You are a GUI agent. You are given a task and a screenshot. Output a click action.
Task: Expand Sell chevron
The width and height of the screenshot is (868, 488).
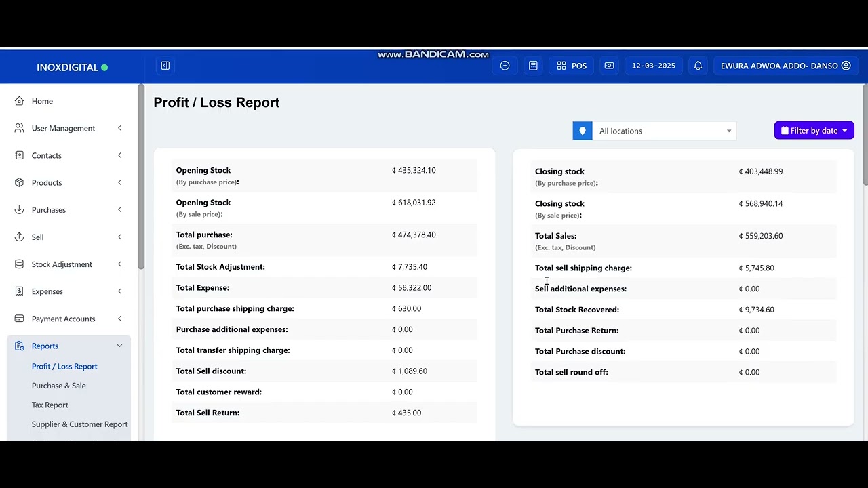(119, 237)
